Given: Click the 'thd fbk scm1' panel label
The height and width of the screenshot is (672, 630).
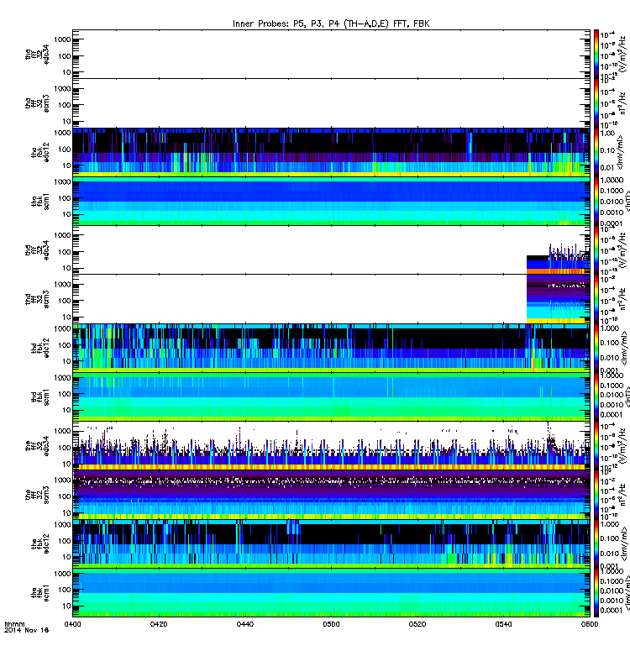Looking at the screenshot, I should [x=40, y=397].
